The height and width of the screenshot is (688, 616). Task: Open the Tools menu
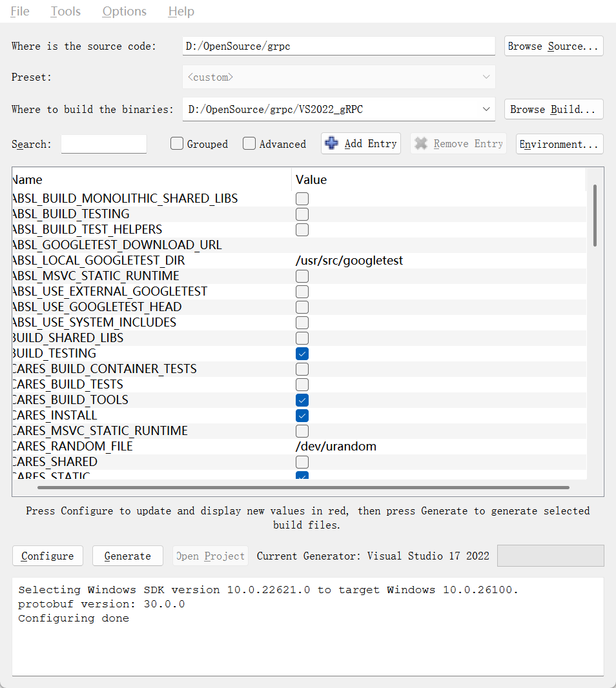click(66, 12)
